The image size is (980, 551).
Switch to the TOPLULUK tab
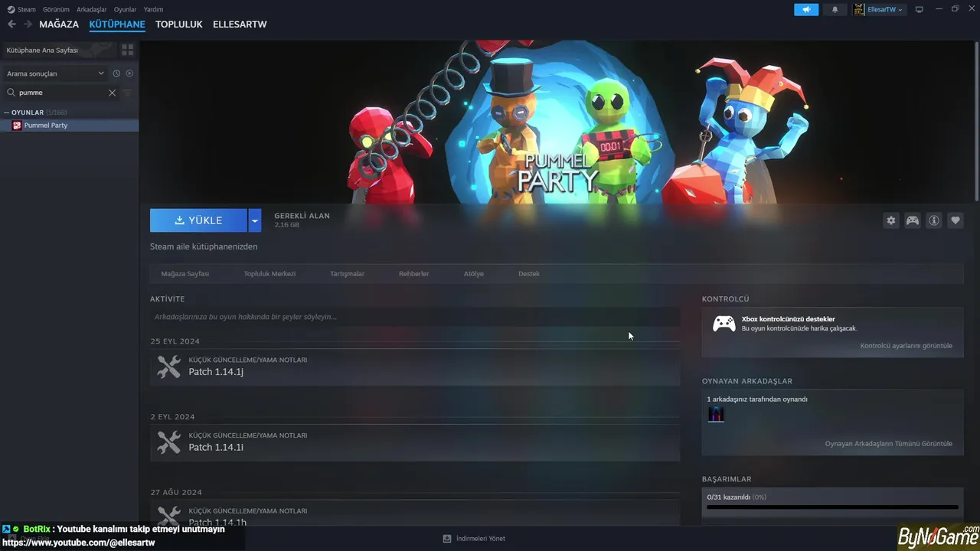pos(179,24)
